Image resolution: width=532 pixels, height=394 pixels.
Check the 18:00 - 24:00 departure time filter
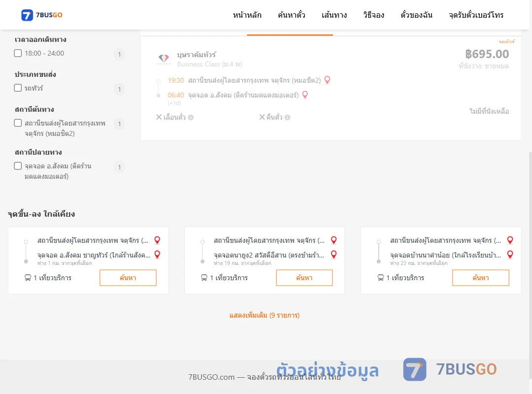pos(18,53)
